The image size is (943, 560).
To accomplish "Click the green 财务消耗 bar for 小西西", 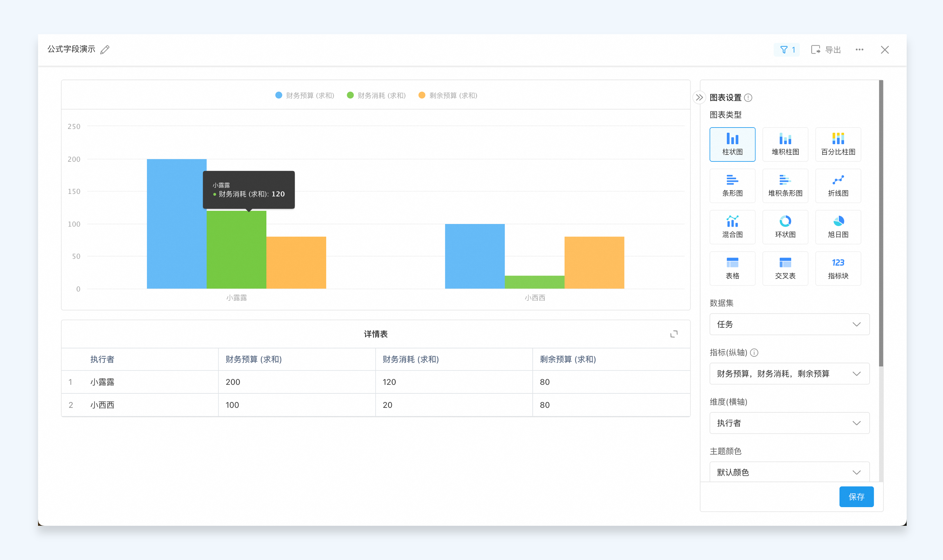I will click(x=535, y=282).
